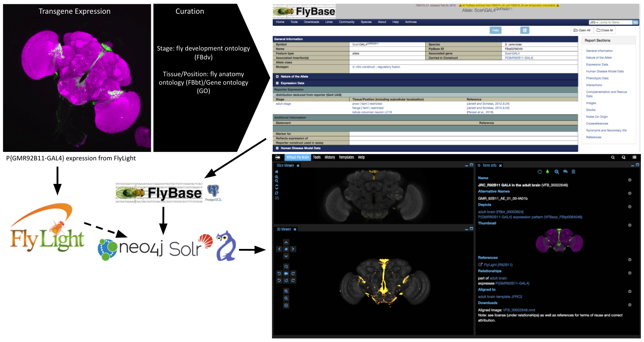Open the layers list icon at top right
Viewport: 644px width, 342px height.
(x=634, y=157)
